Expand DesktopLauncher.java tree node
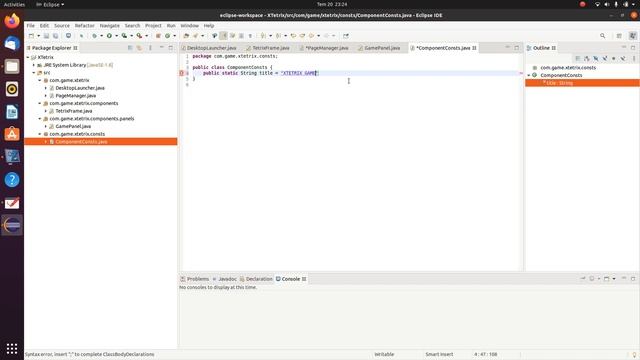640x360 pixels. coord(46,88)
